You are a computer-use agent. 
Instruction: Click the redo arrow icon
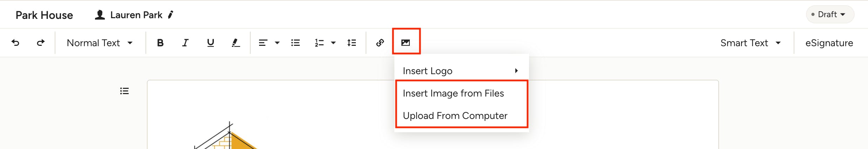pos(41,43)
